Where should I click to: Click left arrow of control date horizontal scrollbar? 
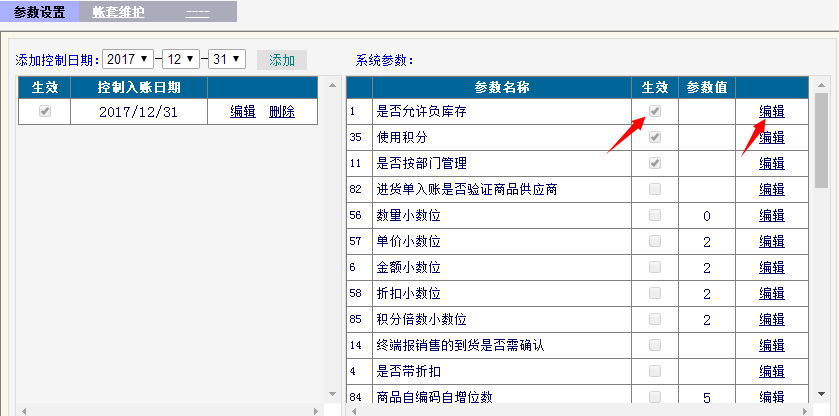coord(23,411)
